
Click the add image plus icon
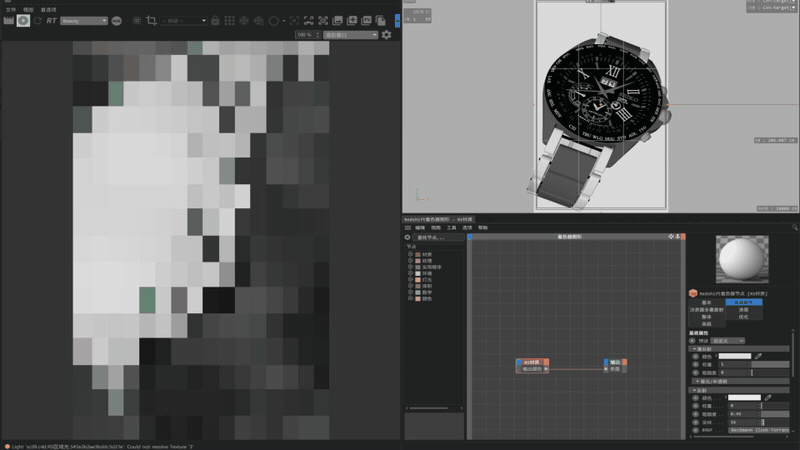click(352, 20)
